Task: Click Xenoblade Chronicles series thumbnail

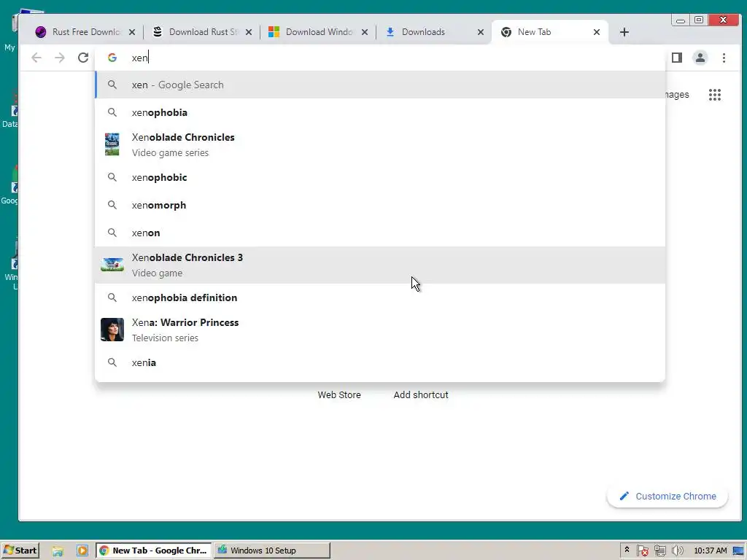Action: [112, 144]
